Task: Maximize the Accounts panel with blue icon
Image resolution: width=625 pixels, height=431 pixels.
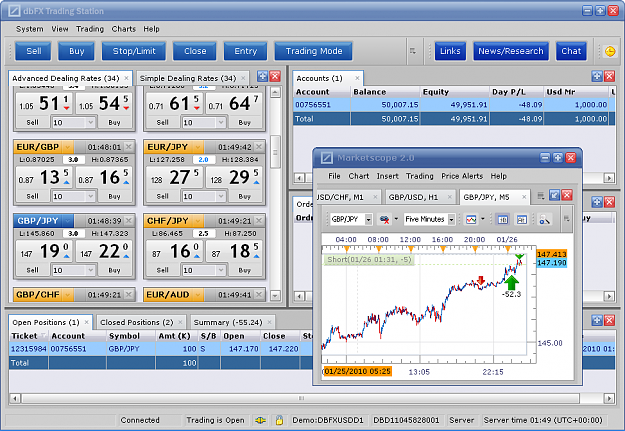Action: pyautogui.click(x=597, y=76)
